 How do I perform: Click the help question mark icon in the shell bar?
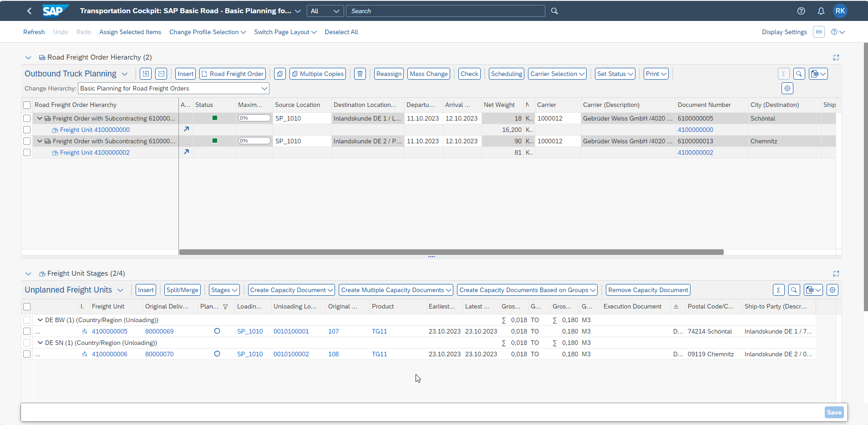click(x=802, y=10)
